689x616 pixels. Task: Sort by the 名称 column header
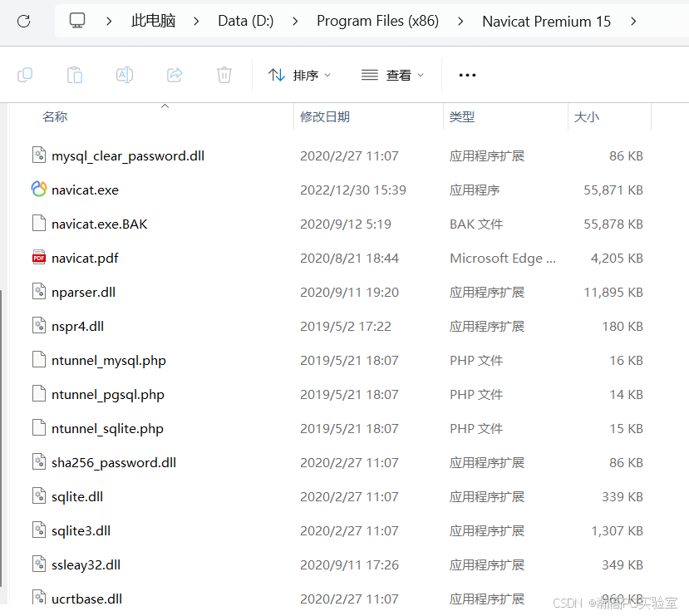pyautogui.click(x=55, y=117)
